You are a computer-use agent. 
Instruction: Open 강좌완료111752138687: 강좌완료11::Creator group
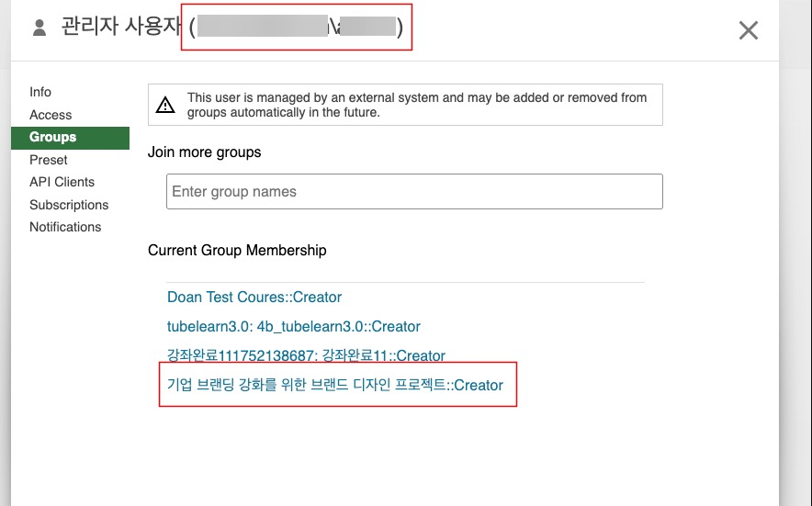(306, 355)
